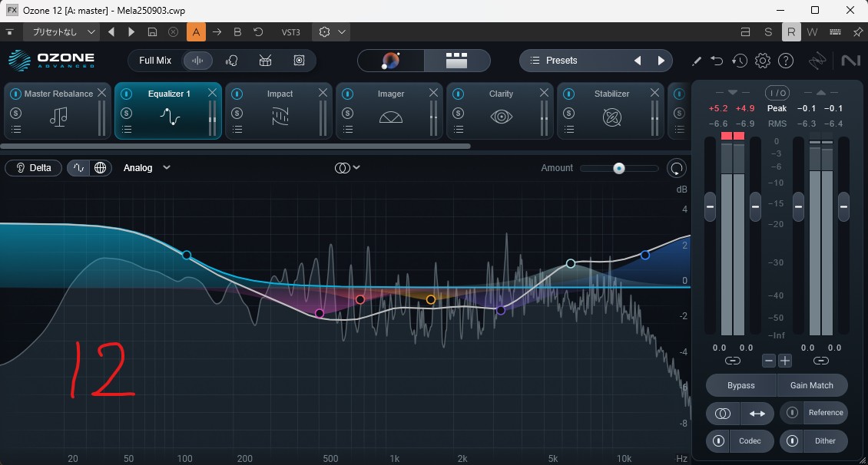The width and height of the screenshot is (868, 465).
Task: Open the stereo channel mode dropdown above the EQ
Action: pyautogui.click(x=347, y=167)
